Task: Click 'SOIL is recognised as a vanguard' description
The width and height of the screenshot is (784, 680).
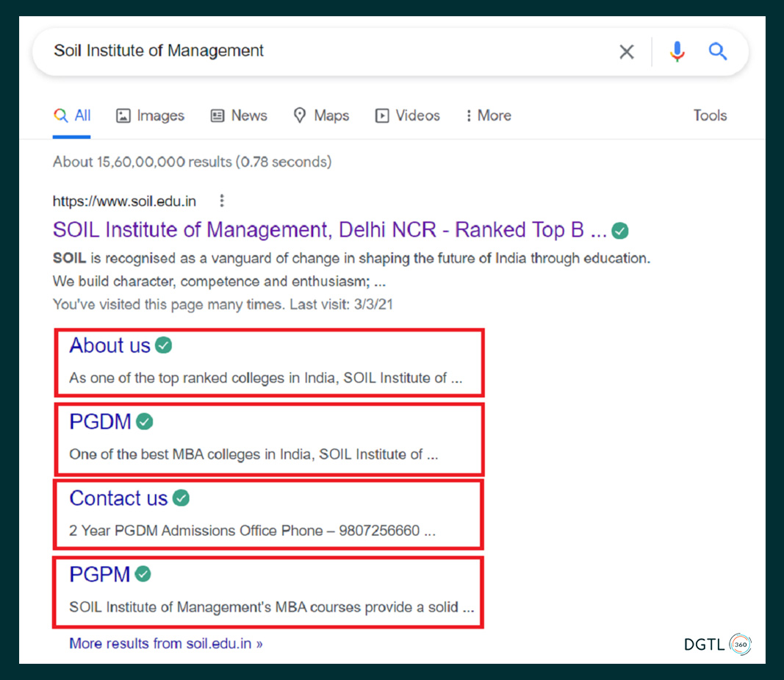Action: (351, 270)
